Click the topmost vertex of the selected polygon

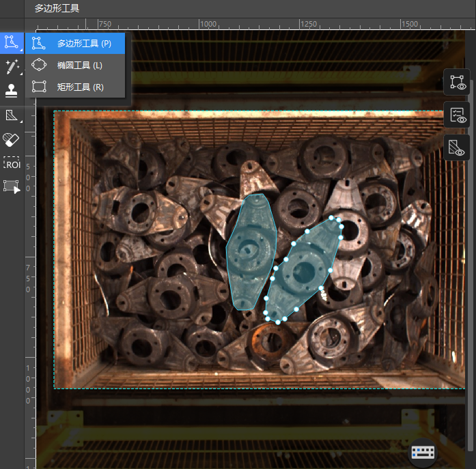tap(332, 218)
